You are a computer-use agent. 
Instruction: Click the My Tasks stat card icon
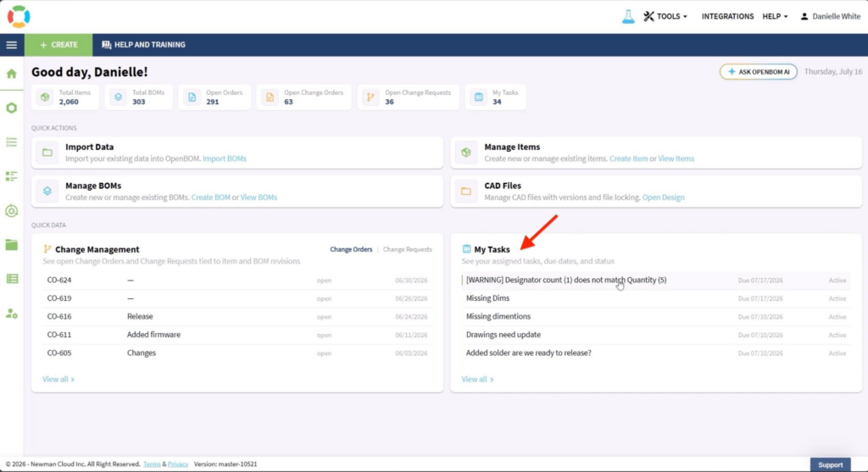479,97
